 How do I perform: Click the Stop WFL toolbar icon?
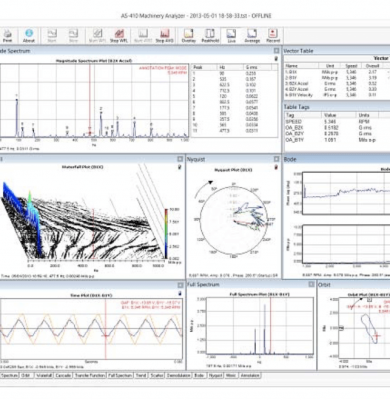click(x=119, y=36)
